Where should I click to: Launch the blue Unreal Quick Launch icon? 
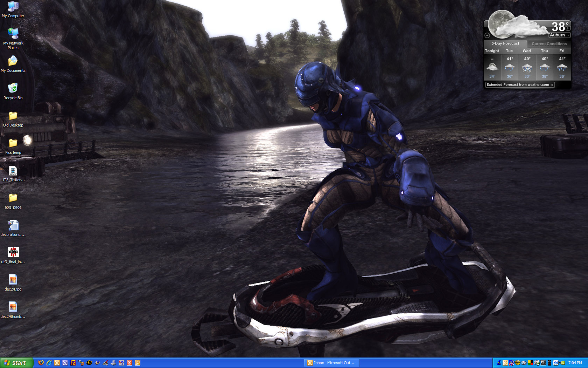point(97,363)
